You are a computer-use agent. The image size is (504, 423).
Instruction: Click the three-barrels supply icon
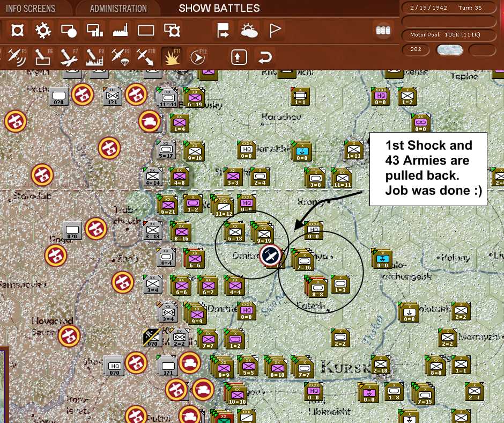(383, 30)
